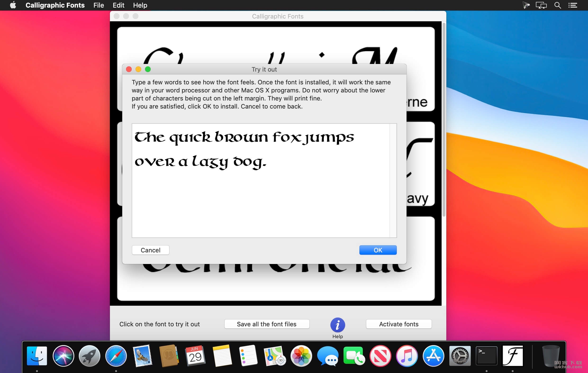Close the Try it out dialog with red button
Image resolution: width=588 pixels, height=373 pixels.
pos(129,69)
